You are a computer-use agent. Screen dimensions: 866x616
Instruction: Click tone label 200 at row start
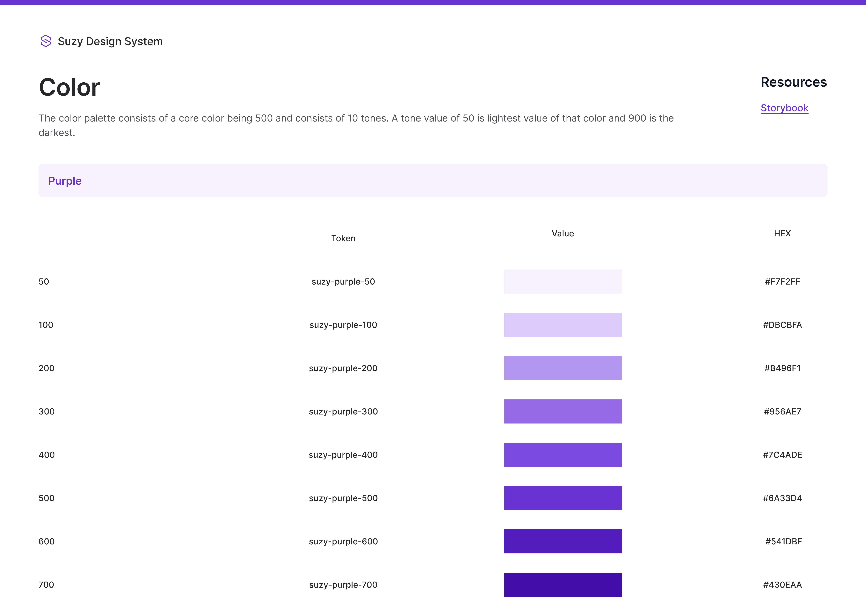(x=46, y=368)
